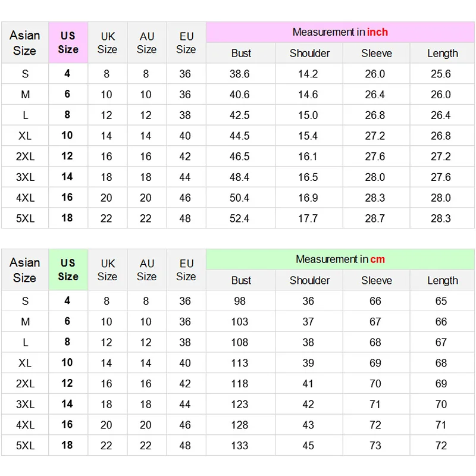Viewport: 476px width, 476px height.
Task: Click sleeve value 28.7 in inch table
Action: click(x=375, y=218)
